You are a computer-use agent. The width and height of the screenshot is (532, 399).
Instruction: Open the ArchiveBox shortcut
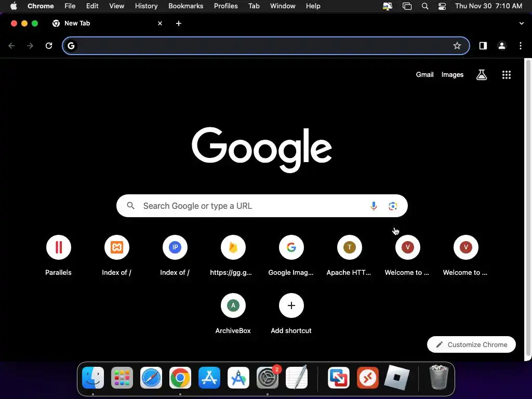233,314
